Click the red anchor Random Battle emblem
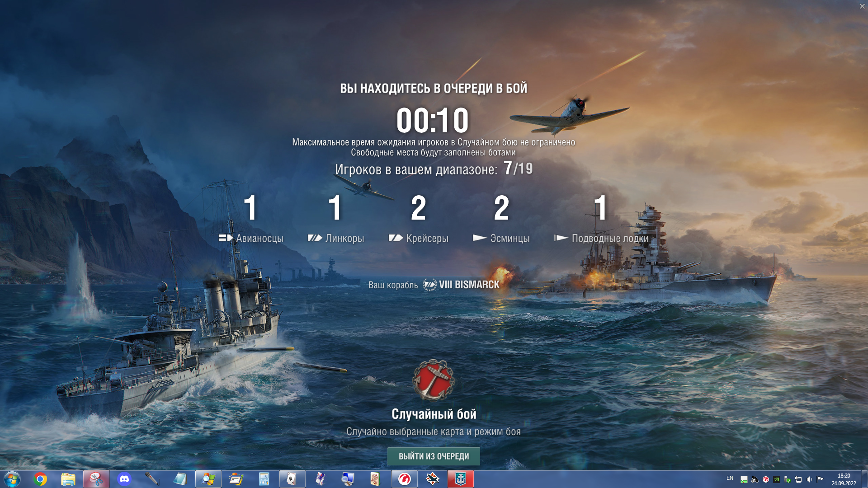The width and height of the screenshot is (868, 488). click(433, 380)
